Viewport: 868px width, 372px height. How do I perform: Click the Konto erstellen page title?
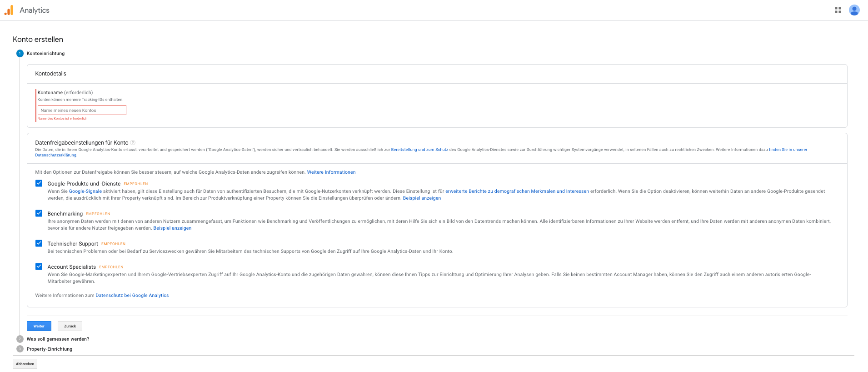[38, 40]
